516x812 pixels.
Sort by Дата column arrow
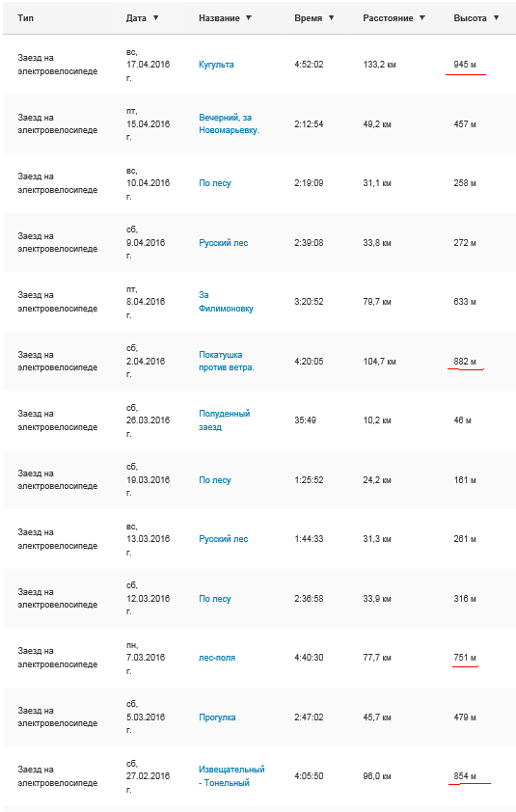click(155, 18)
